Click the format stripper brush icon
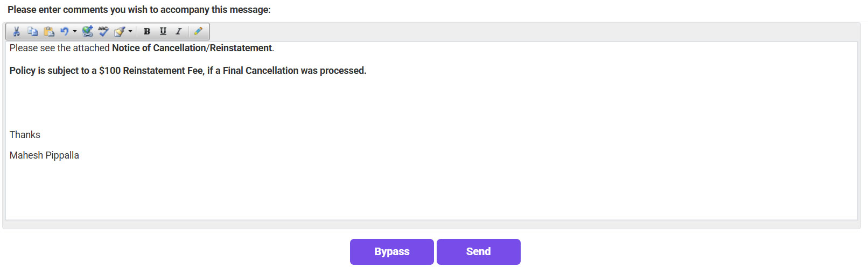Viewport: 868px width, 267px height. [120, 31]
